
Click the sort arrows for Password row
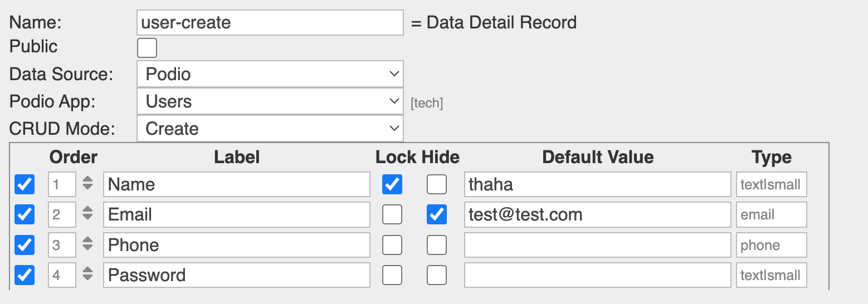click(x=87, y=275)
